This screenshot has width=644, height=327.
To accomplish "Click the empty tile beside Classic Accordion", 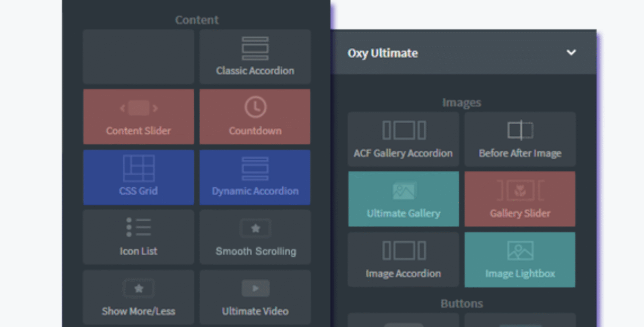I will 138,56.
